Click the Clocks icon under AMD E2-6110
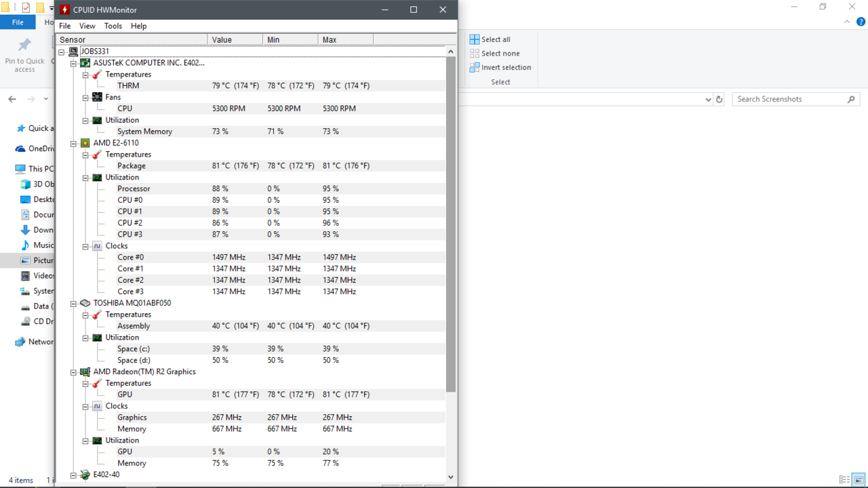This screenshot has height=488, width=868. [x=97, y=246]
